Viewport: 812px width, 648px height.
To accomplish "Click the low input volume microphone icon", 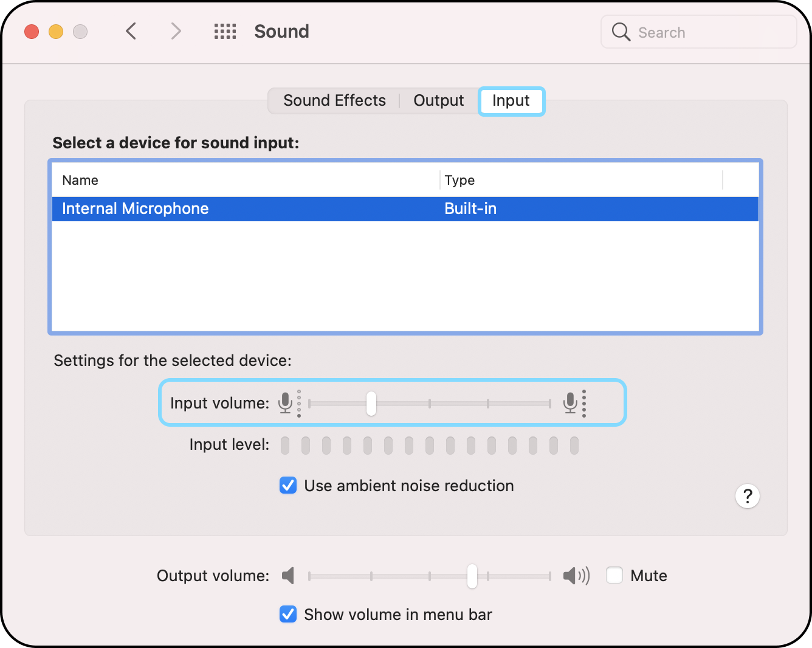I will pos(285,402).
